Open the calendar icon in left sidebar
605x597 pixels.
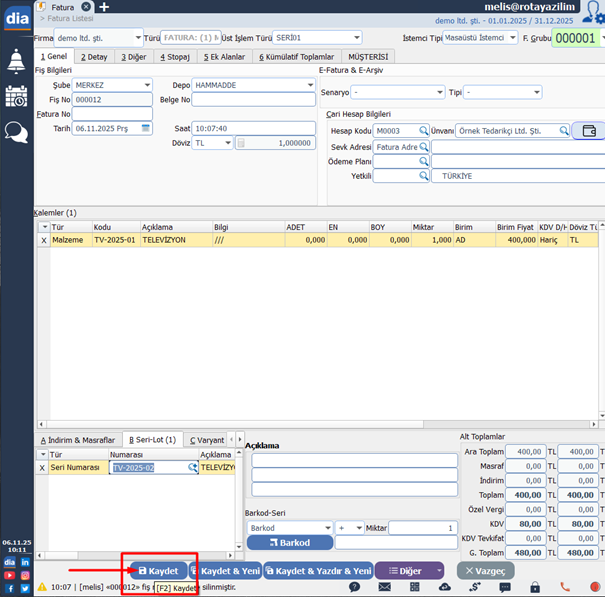16,96
